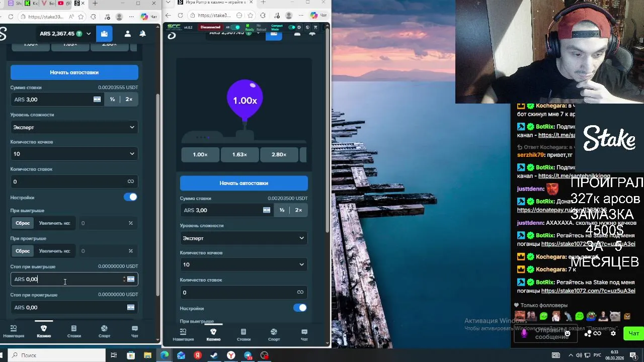Open the tab list arrow in the right browser

(169, 3)
